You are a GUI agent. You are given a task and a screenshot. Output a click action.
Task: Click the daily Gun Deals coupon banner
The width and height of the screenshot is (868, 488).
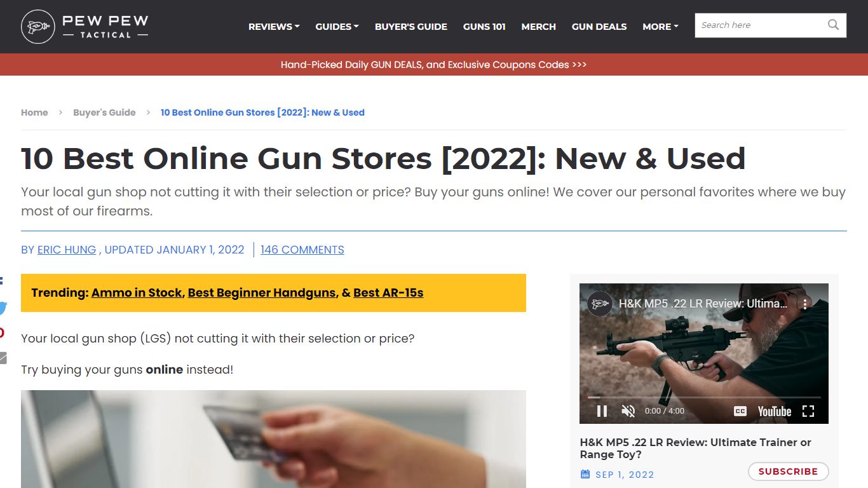pyautogui.click(x=434, y=64)
